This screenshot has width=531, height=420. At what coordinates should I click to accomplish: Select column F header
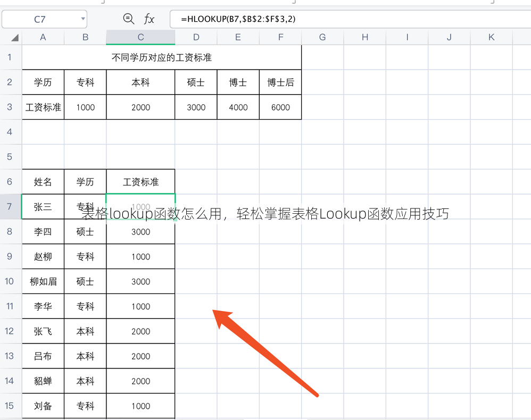point(280,37)
